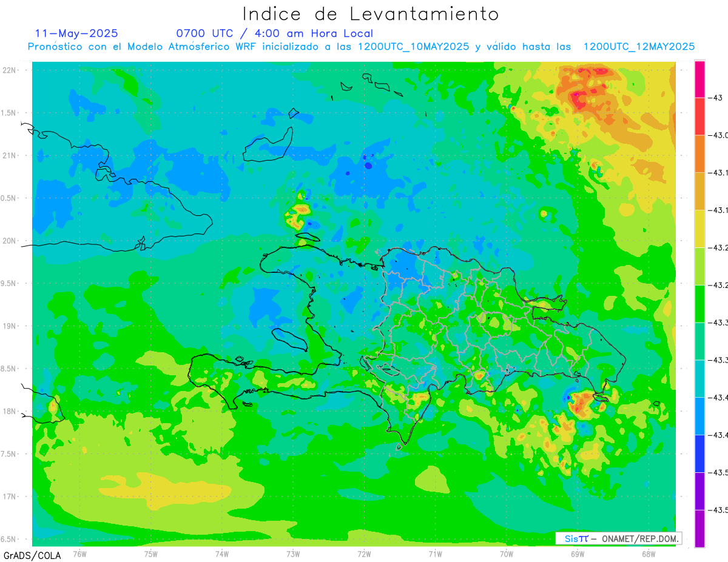
Task: Pick the bright yellow legend swatch
Action: coord(699,229)
